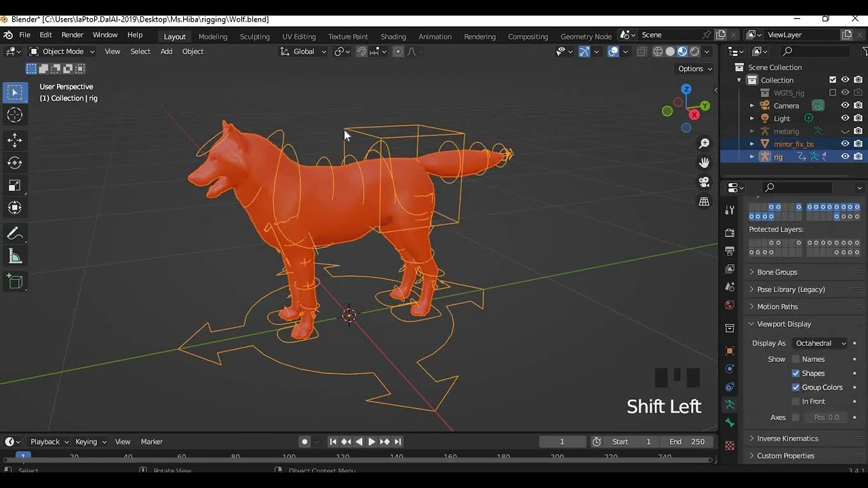Activate the Cursor tool
Image resolution: width=868 pixels, height=488 pixels.
[14, 115]
